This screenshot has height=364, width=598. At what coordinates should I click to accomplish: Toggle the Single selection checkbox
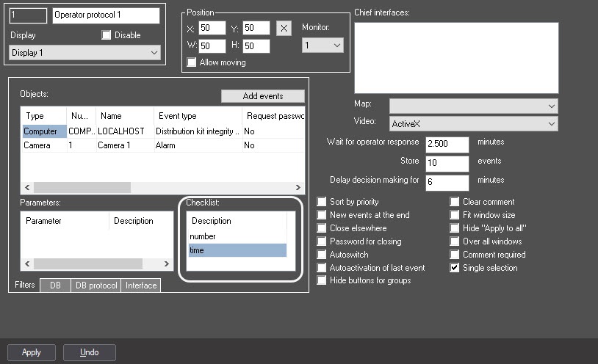tap(455, 268)
